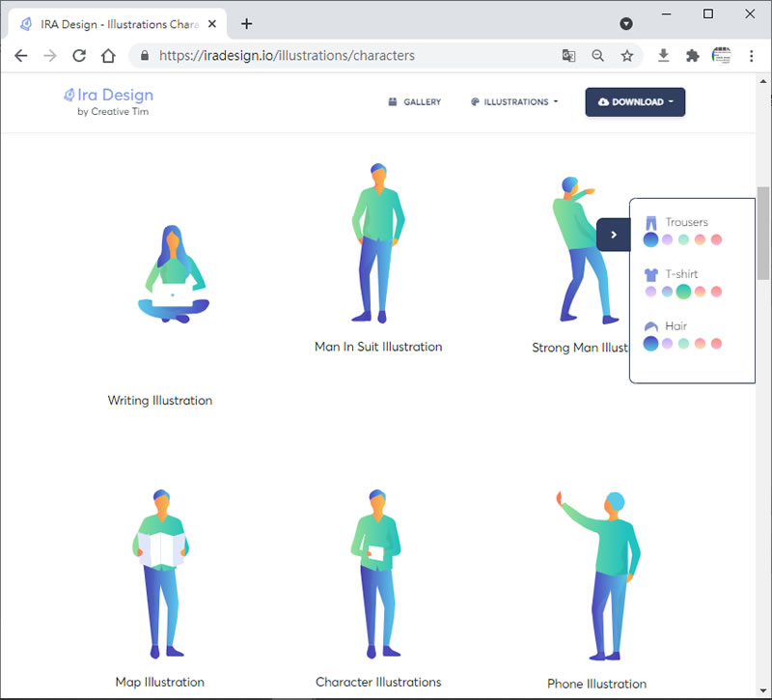This screenshot has width=772, height=700.
Task: Click the T-shirt icon
Action: tap(651, 274)
